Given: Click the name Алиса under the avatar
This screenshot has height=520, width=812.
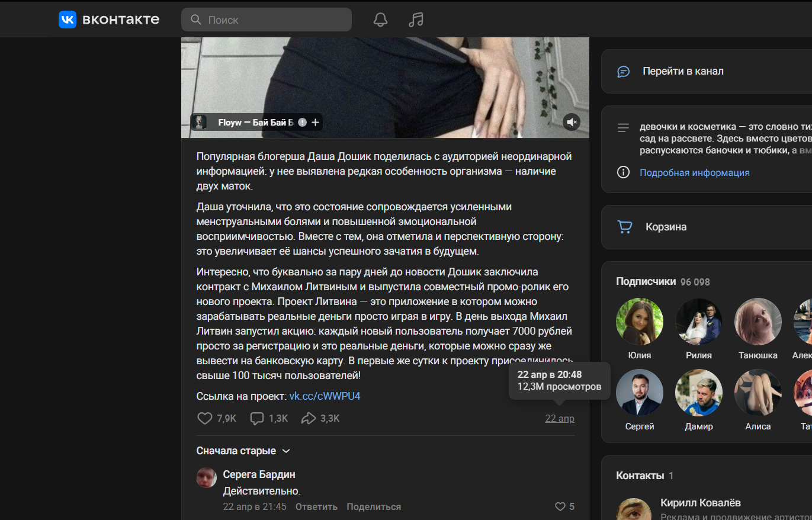Looking at the screenshot, I should [758, 426].
